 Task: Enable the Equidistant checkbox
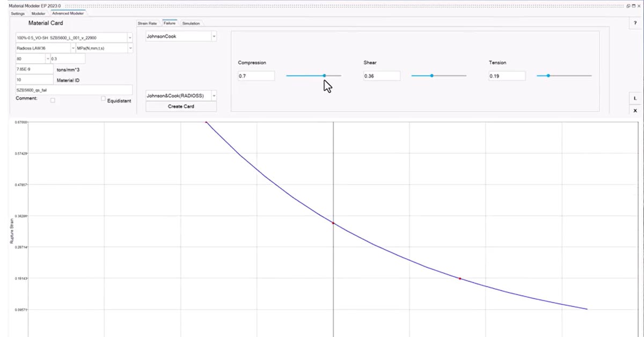click(x=103, y=99)
